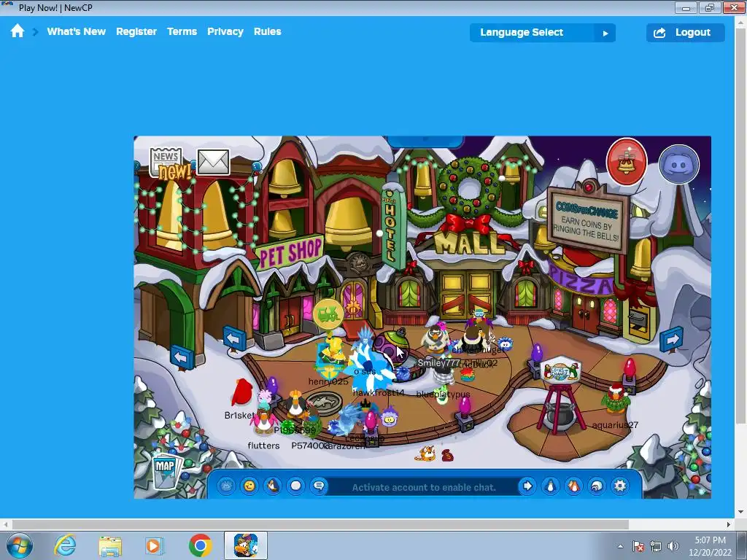Click the red bell Coins for Change icon
Screen dimensions: 747x560
(627, 162)
